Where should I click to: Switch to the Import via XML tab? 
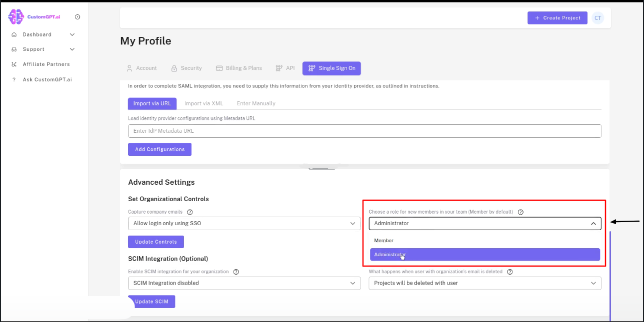pyautogui.click(x=204, y=103)
